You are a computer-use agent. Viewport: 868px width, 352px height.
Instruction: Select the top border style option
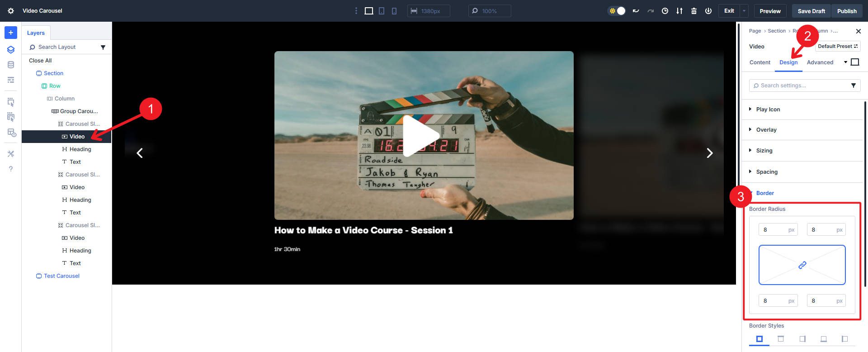pos(781,339)
